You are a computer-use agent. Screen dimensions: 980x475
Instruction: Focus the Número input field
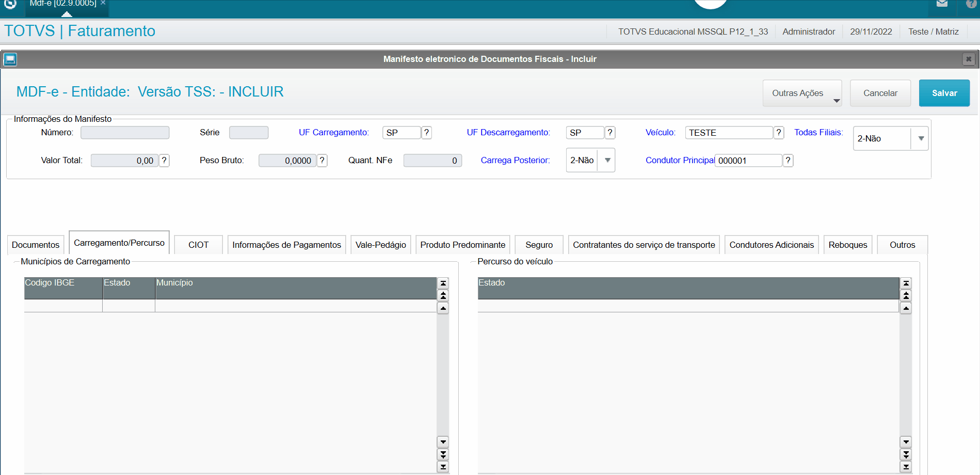pyautogui.click(x=125, y=133)
